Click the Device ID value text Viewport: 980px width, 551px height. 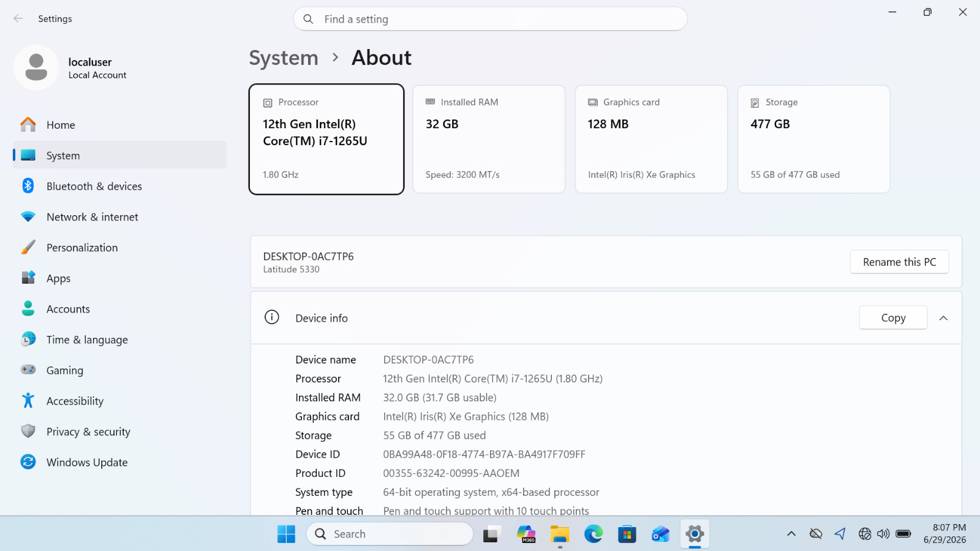[x=484, y=454]
